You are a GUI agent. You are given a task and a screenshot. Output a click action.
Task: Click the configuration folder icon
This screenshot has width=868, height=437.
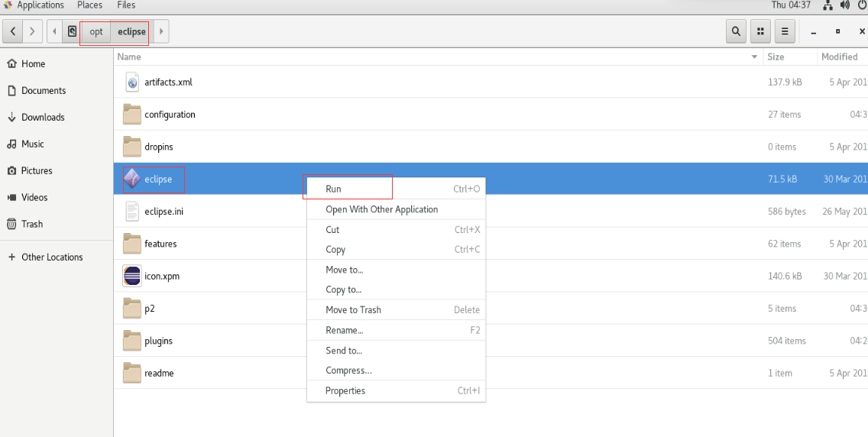(131, 115)
